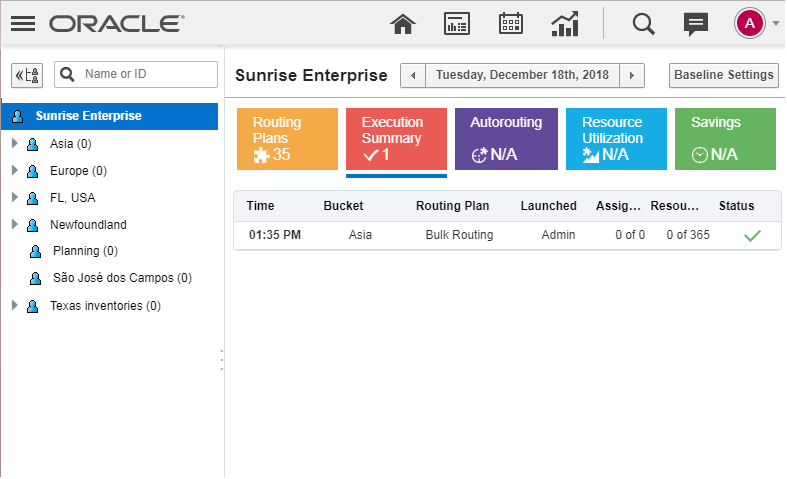Open the messages chat icon
Viewport: 787px width, 479px height.
coord(696,23)
